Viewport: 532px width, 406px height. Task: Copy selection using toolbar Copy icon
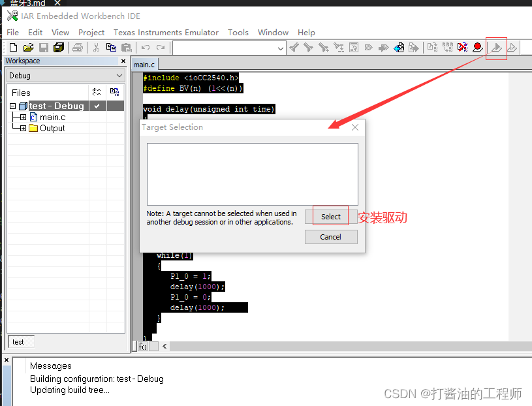coord(111,48)
